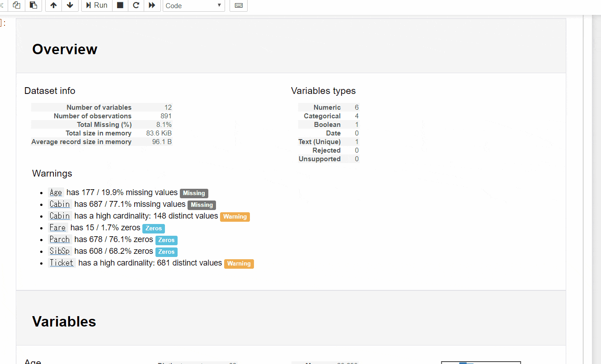Move the selected cell down
The width and height of the screenshot is (601, 364).
(70, 5)
